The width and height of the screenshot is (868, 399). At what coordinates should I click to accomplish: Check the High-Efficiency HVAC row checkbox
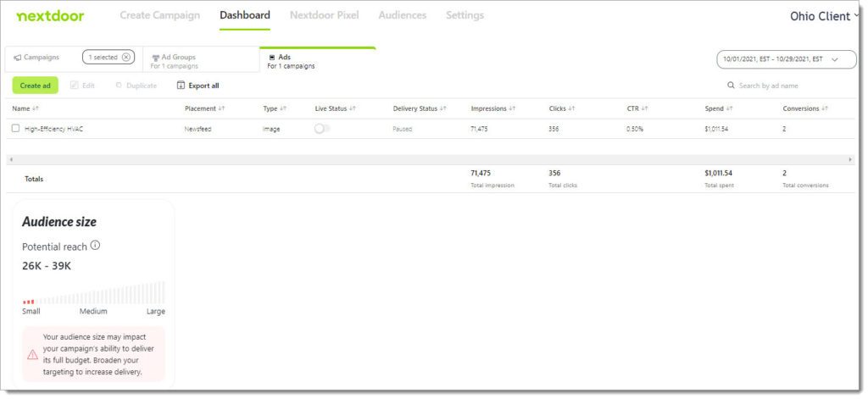(15, 129)
